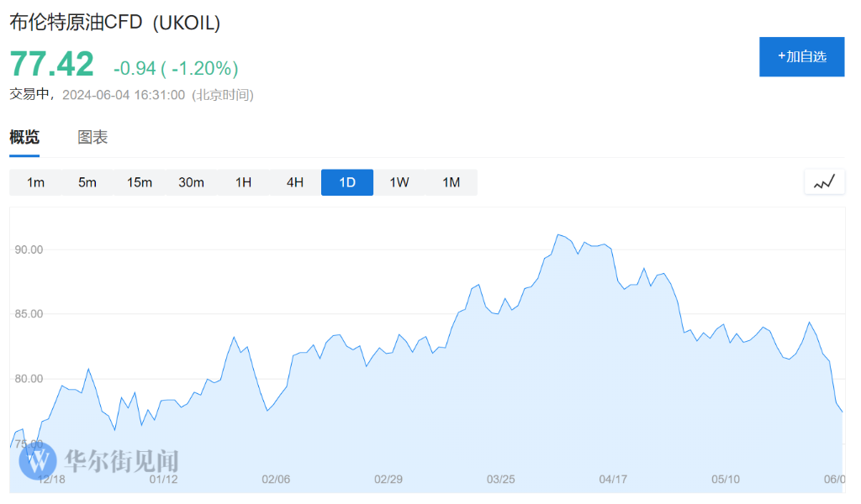This screenshot has height=504, width=861.
Task: Click the -0.94 (-1.20%) change text
Action: 176,68
